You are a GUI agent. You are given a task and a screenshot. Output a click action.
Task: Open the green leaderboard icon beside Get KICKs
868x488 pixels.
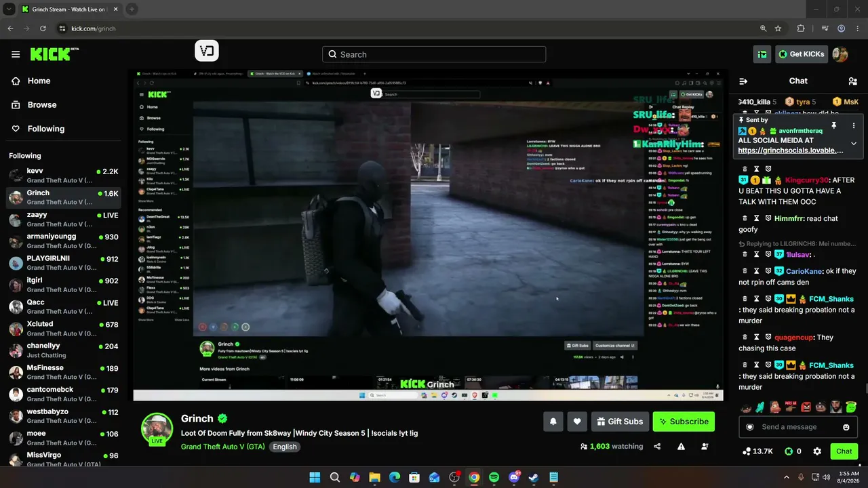[x=763, y=54]
